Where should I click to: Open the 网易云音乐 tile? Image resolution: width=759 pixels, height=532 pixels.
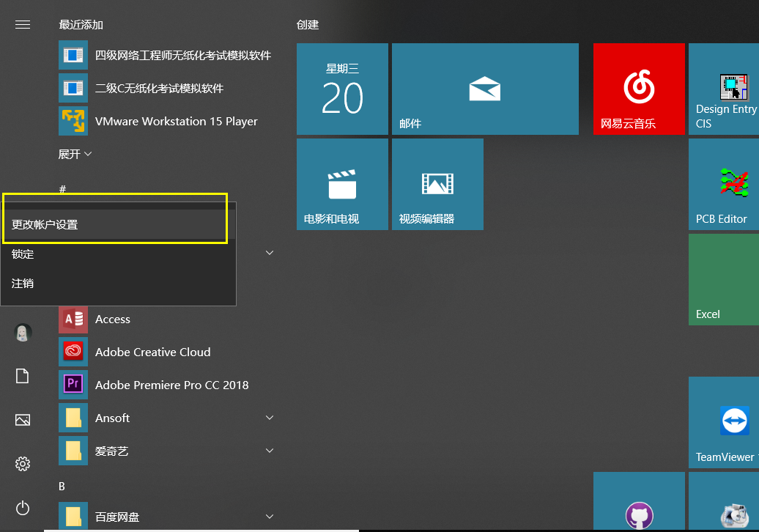(639, 89)
